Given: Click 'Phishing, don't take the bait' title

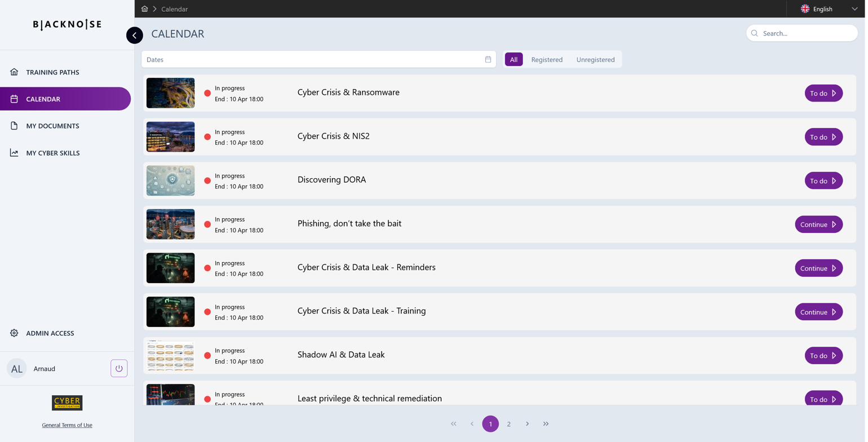Looking at the screenshot, I should (x=349, y=224).
